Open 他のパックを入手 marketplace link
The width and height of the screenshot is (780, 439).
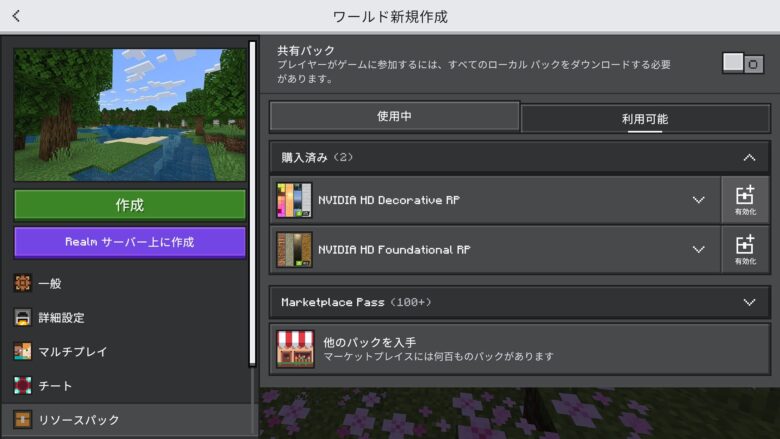pyautogui.click(x=520, y=349)
